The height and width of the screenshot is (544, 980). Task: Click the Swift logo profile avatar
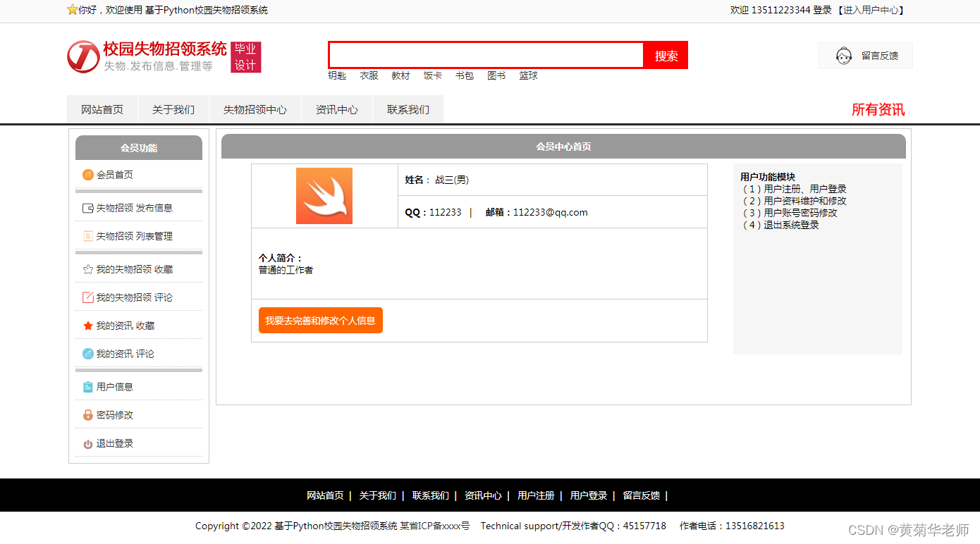(x=324, y=196)
